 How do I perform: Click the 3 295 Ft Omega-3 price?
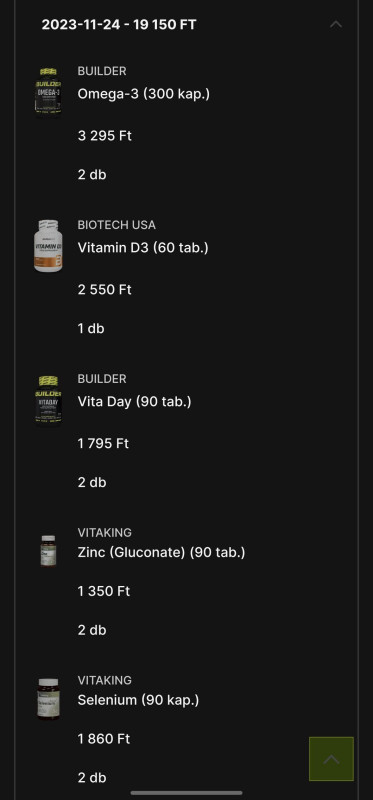click(105, 136)
